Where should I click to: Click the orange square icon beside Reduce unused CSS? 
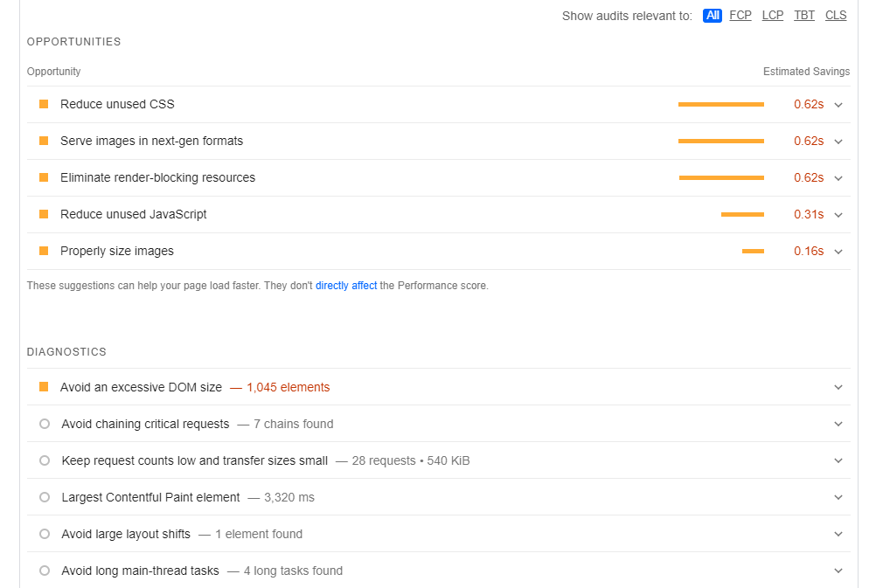pos(43,104)
